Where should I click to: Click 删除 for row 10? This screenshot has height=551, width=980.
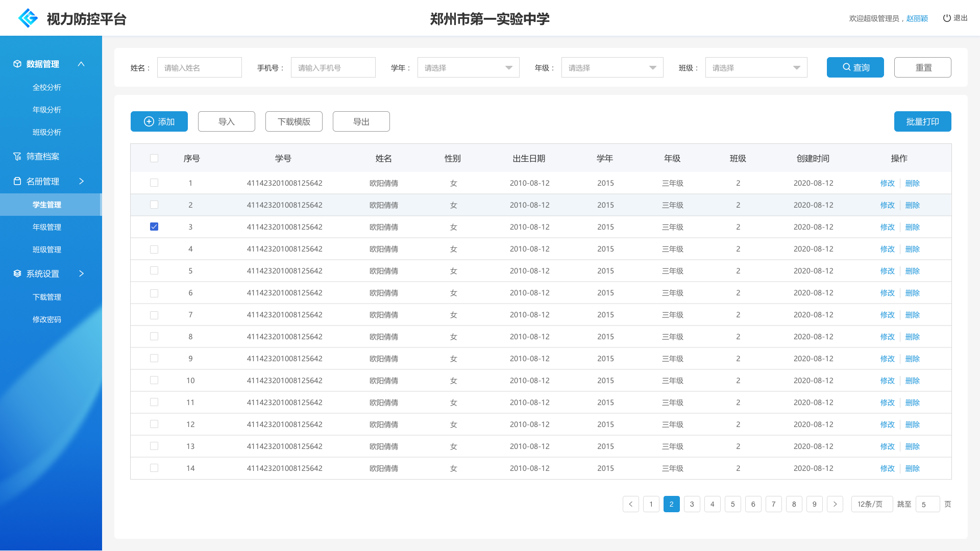point(913,381)
